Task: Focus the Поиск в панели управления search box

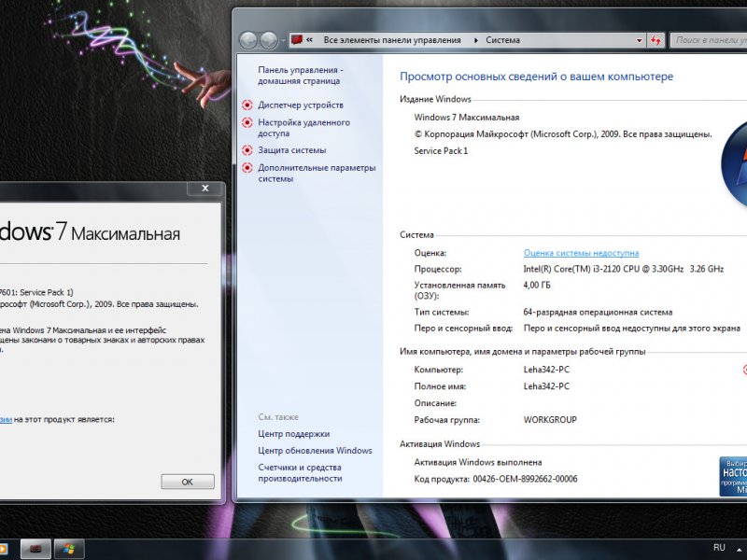Action: pos(709,40)
